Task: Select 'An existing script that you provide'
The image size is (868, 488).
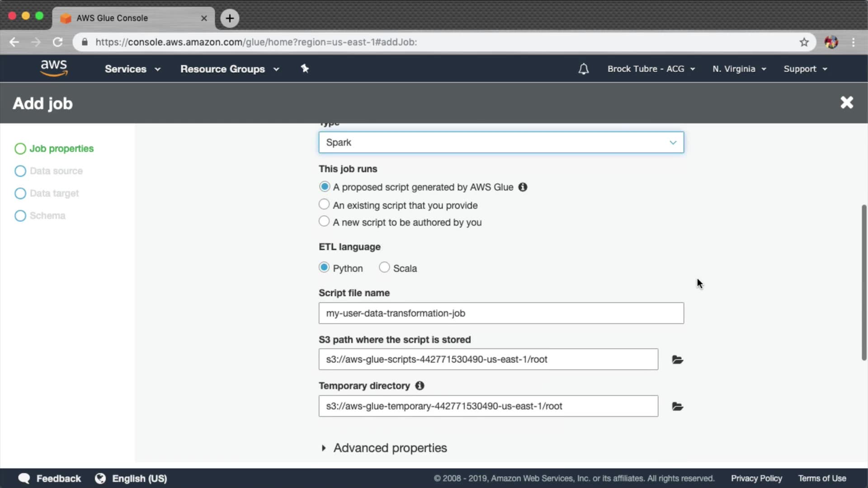Action: 324,205
